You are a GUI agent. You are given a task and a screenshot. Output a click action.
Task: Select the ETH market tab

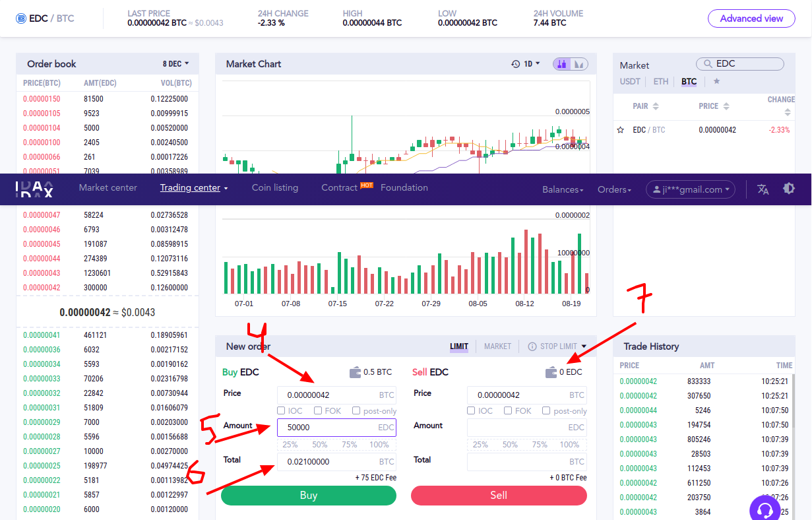(x=661, y=82)
